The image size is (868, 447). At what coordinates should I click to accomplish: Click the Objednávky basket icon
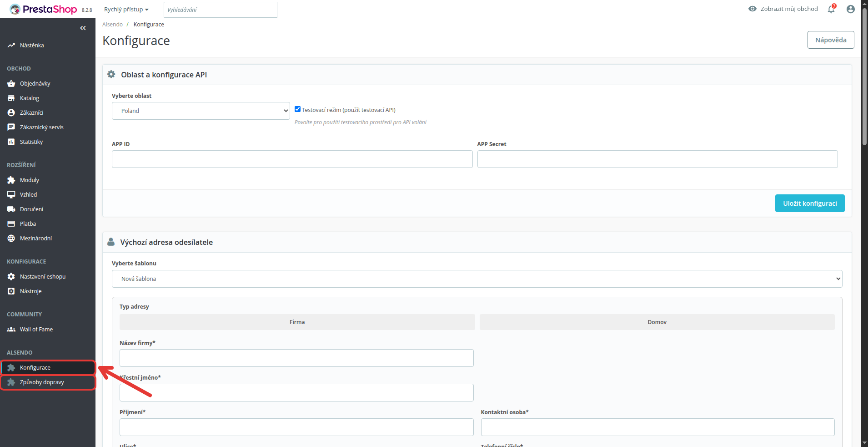11,84
